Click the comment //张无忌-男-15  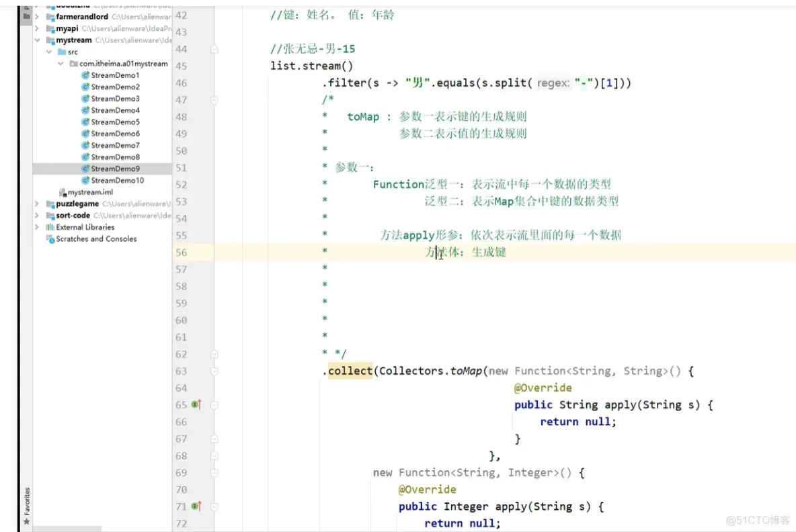[x=313, y=49]
